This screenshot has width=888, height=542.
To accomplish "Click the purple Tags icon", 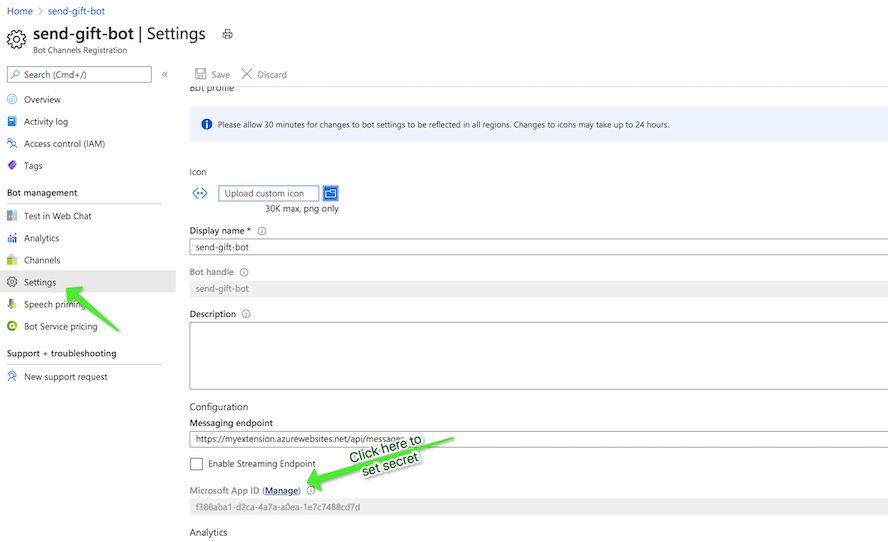I will pos(12,165).
